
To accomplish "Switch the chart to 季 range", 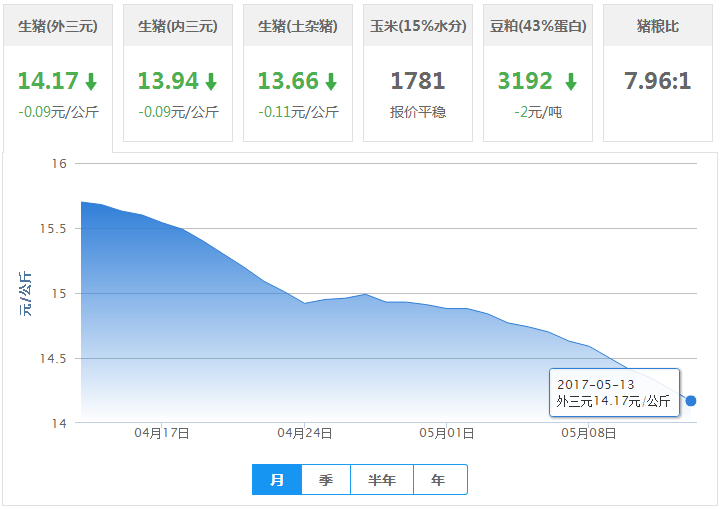I will pyautogui.click(x=326, y=480).
